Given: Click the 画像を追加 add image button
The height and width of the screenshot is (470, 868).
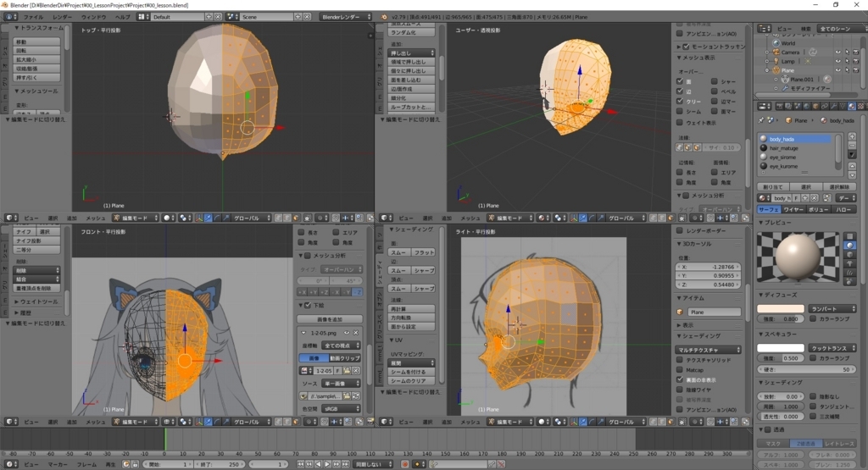Looking at the screenshot, I should (x=330, y=319).
